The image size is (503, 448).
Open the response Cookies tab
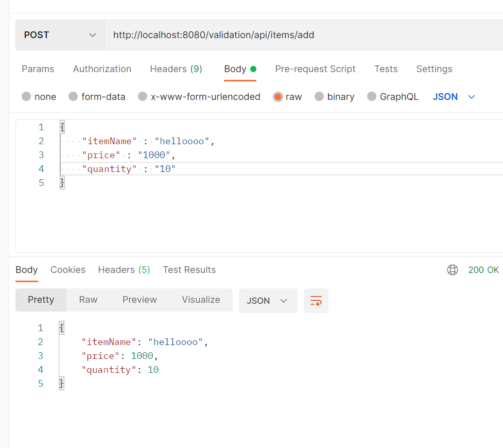pyautogui.click(x=67, y=270)
